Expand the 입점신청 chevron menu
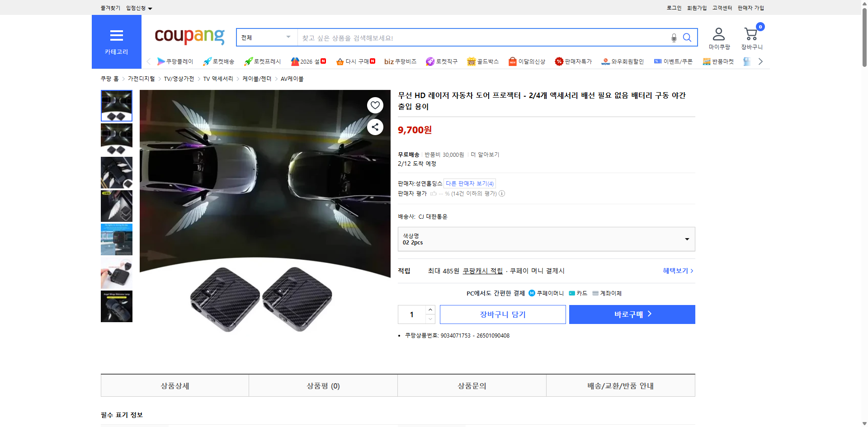 click(x=151, y=8)
